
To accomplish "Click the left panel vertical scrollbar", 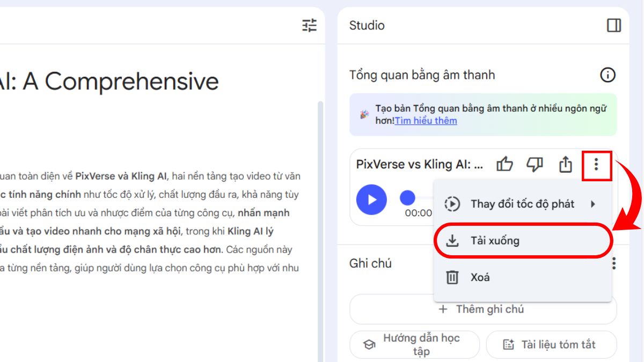I will (321, 231).
